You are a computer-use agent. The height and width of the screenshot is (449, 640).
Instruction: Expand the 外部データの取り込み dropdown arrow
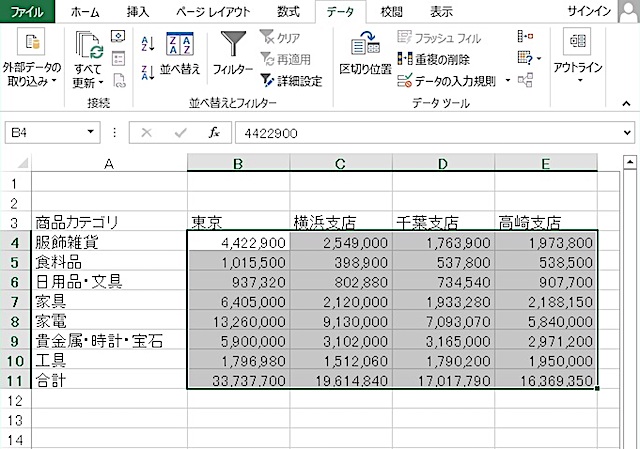53,81
